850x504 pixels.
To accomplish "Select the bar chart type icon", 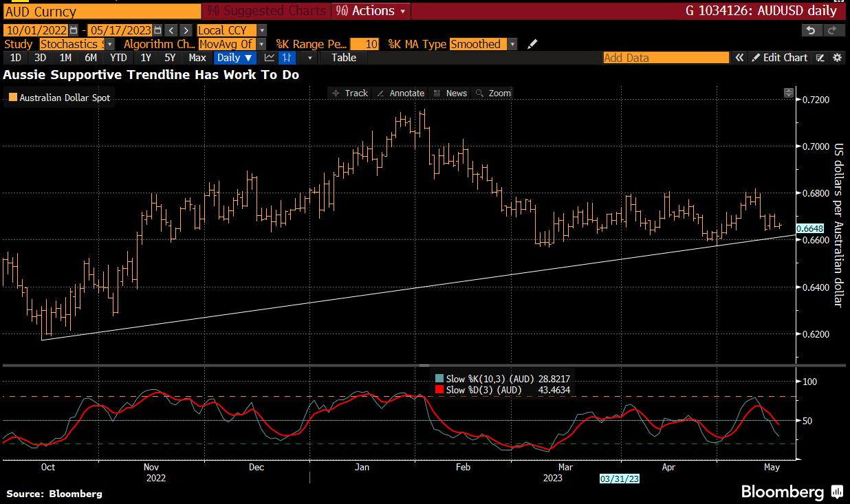I will point(287,58).
